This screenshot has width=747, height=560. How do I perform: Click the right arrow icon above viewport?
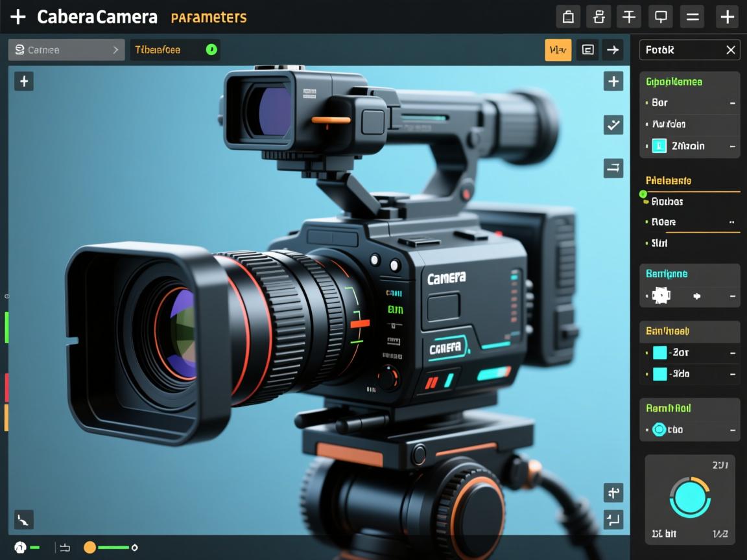(x=613, y=50)
